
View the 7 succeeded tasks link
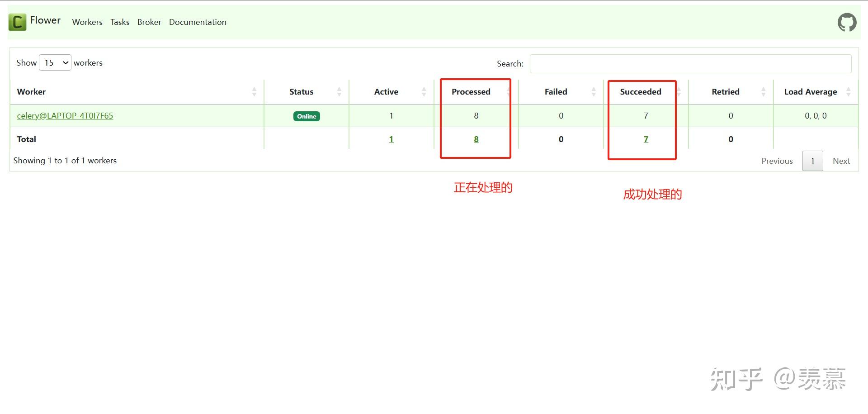pyautogui.click(x=646, y=139)
